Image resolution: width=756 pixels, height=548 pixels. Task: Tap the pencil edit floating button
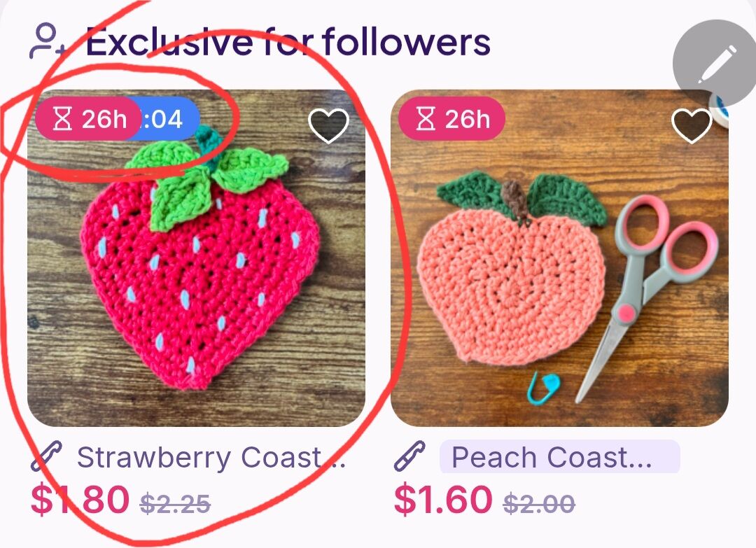point(715,63)
